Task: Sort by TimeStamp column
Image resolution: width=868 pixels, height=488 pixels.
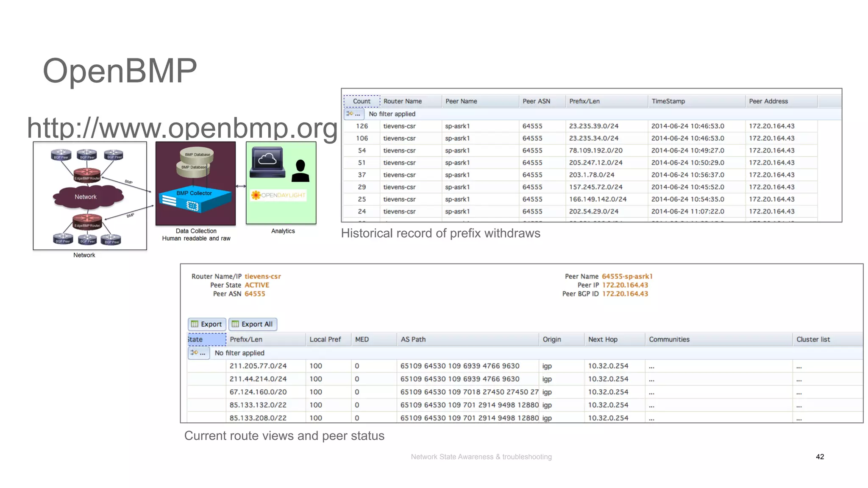Action: (x=696, y=101)
